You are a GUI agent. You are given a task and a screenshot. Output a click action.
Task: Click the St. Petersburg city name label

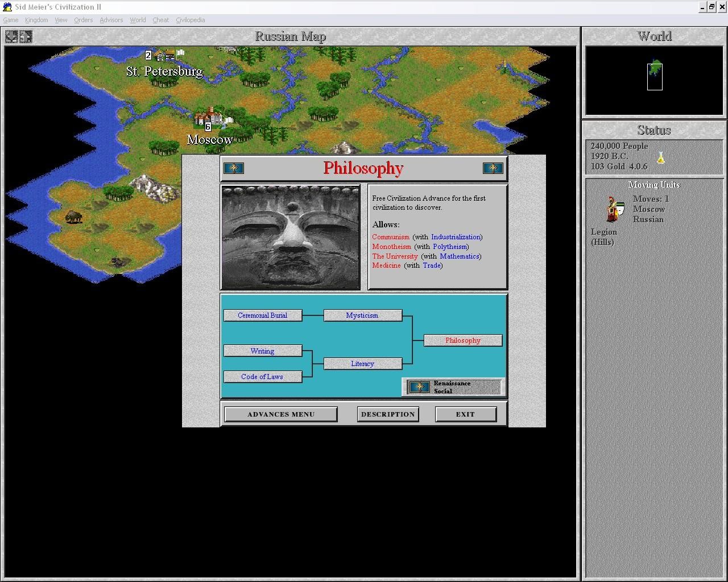pos(164,72)
